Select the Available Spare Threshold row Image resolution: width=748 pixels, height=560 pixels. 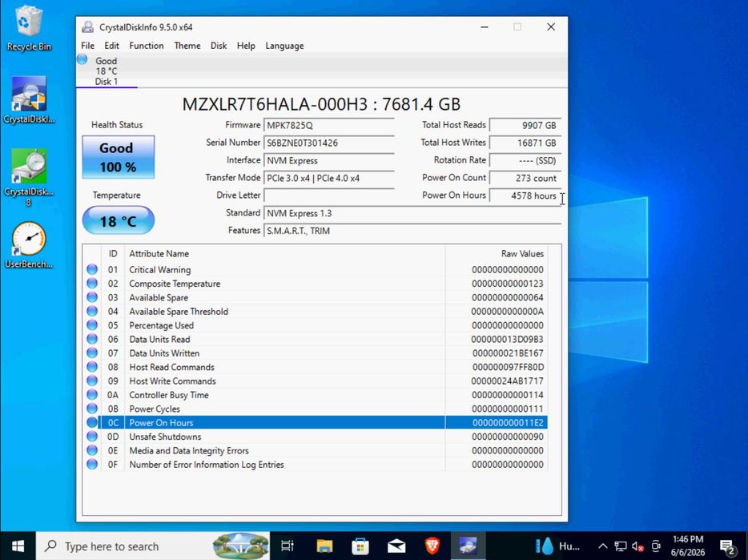(x=316, y=312)
